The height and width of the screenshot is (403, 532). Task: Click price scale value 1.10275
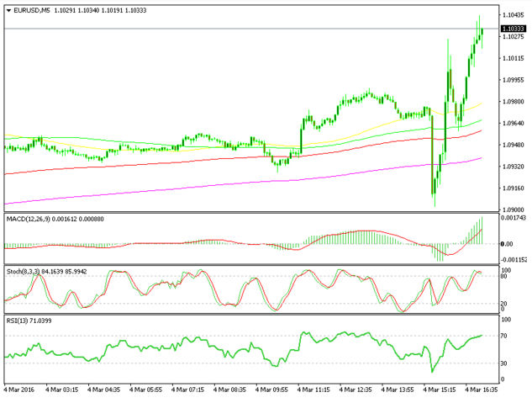[x=514, y=37]
